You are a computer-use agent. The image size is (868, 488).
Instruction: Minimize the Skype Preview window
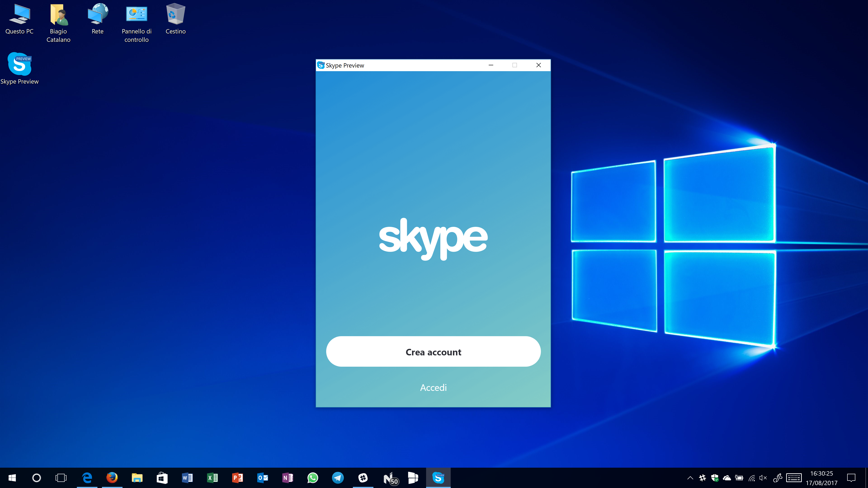491,65
